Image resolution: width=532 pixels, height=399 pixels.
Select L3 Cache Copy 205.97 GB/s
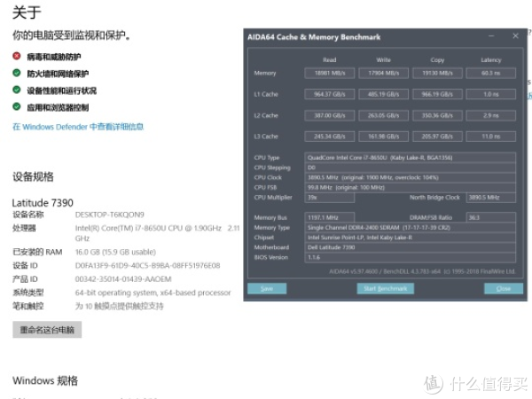(x=437, y=137)
